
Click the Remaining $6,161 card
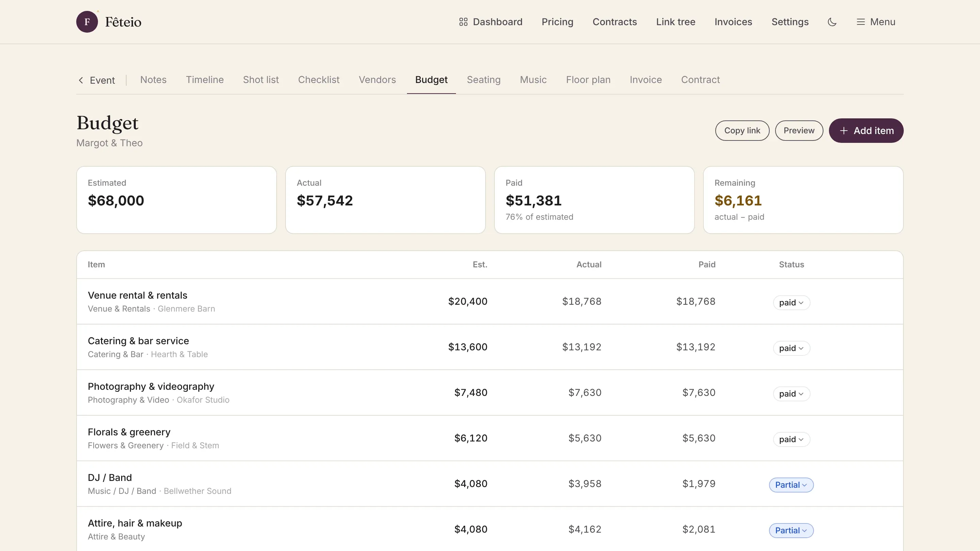click(803, 200)
